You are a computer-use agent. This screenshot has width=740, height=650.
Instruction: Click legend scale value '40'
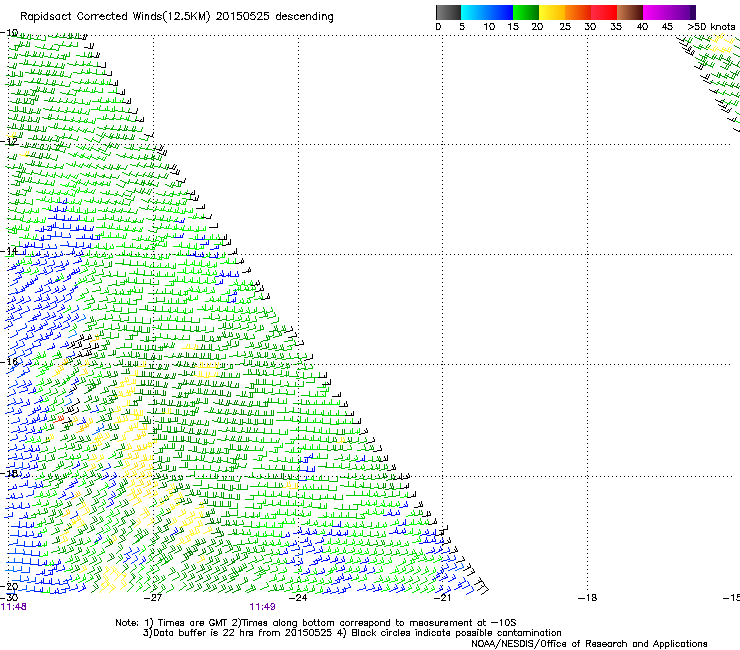click(642, 27)
